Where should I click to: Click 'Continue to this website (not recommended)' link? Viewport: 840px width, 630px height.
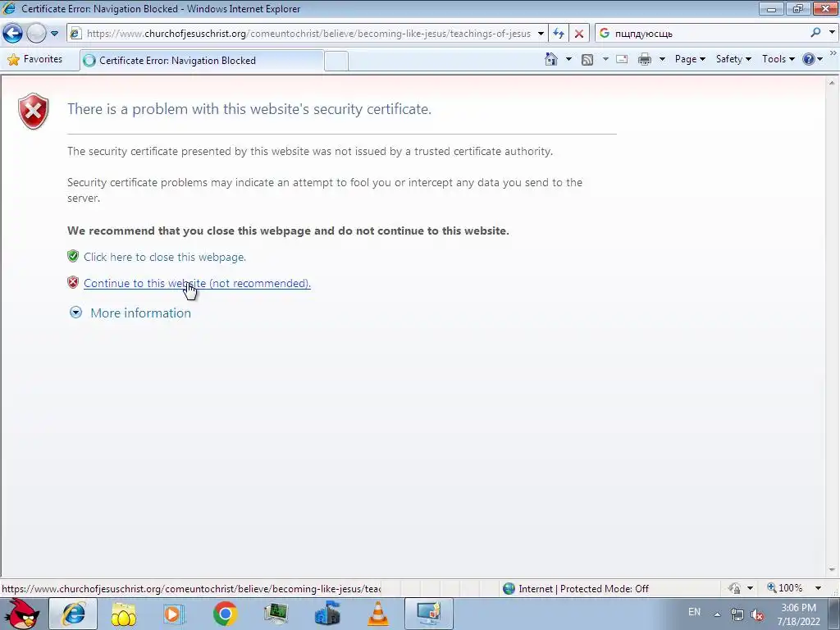[197, 283]
